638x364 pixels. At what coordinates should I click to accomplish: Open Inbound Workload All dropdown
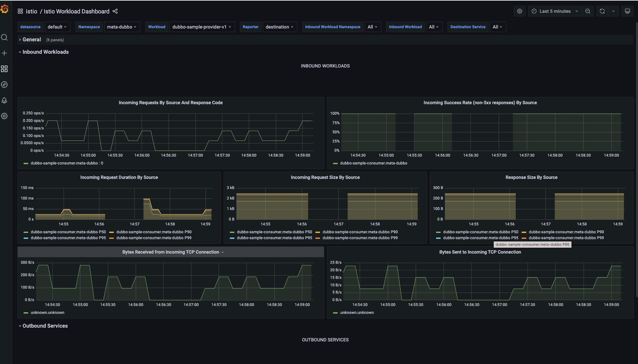click(x=434, y=27)
